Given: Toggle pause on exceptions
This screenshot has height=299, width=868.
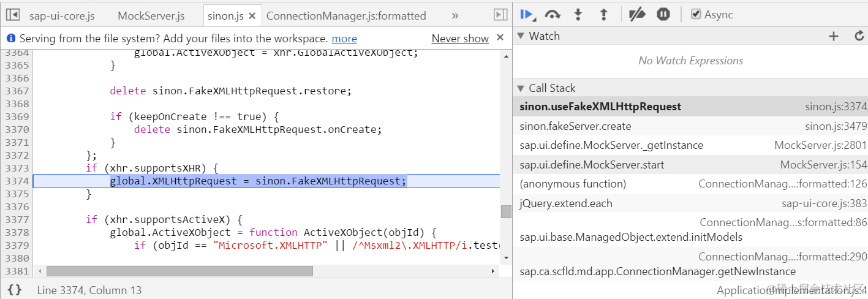Looking at the screenshot, I should click(x=663, y=14).
